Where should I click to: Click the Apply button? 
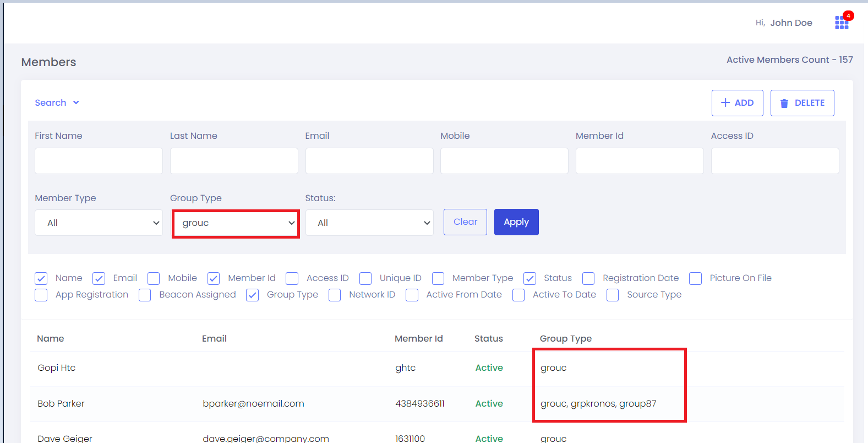(516, 222)
